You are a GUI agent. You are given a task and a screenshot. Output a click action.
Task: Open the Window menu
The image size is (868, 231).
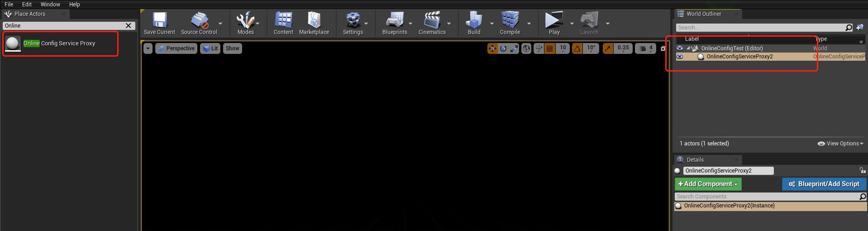coord(50,4)
